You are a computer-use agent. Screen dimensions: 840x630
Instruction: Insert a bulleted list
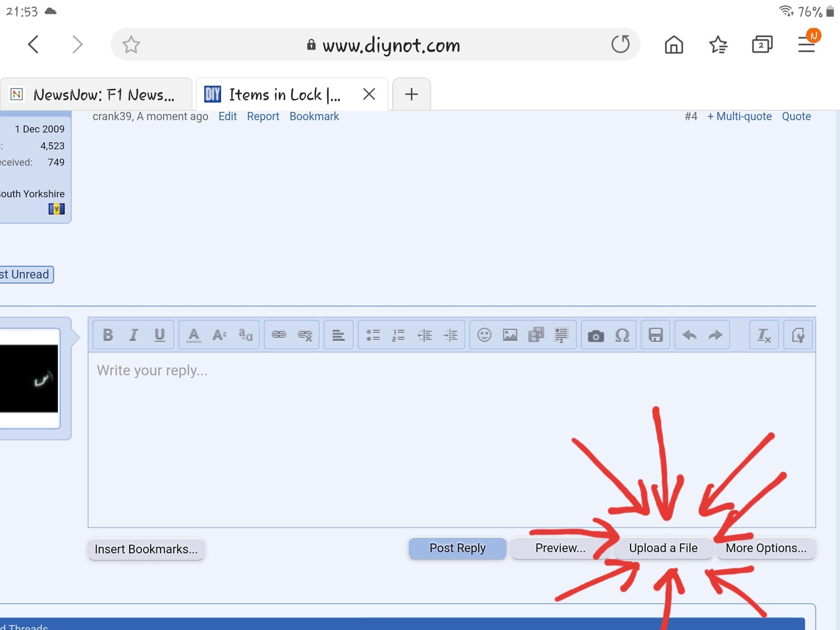point(373,335)
